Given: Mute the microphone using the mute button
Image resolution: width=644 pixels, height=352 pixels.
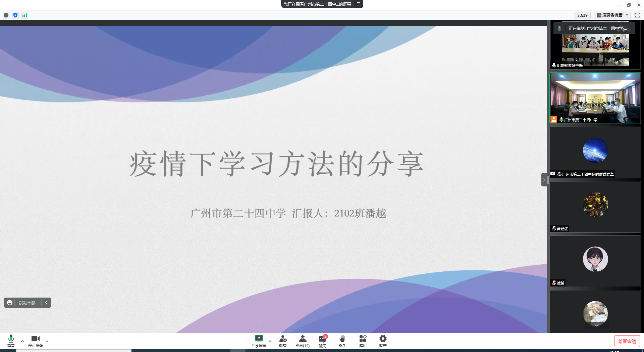Looking at the screenshot, I should pos(11,341).
